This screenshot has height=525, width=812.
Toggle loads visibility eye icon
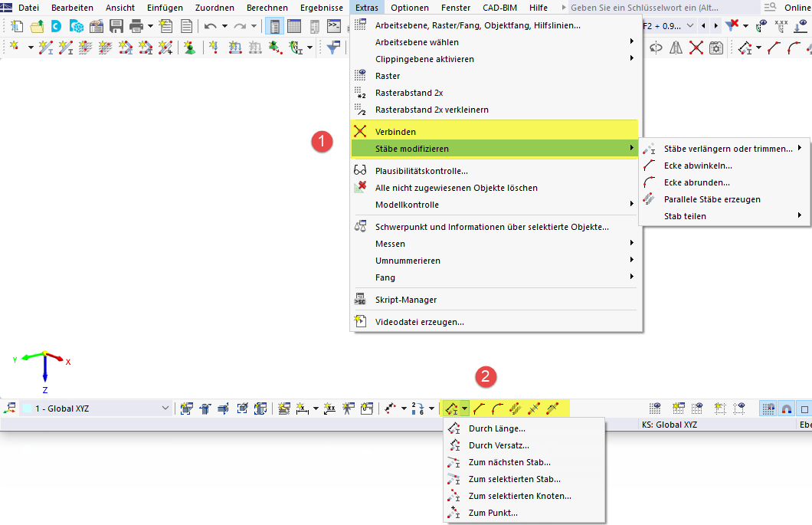click(x=801, y=26)
